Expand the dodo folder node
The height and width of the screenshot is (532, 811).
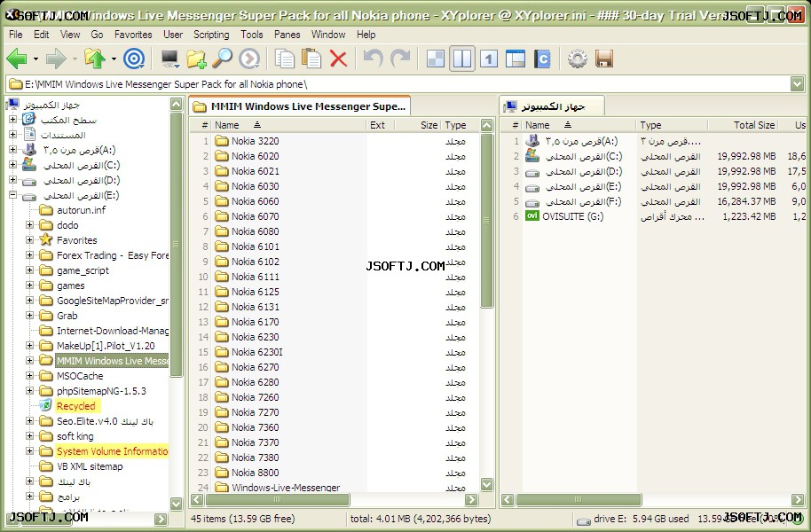[29, 225]
